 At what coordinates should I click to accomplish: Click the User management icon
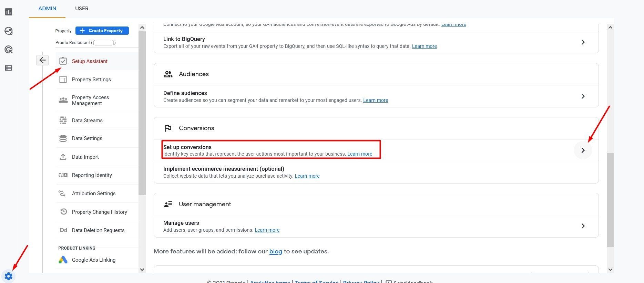pos(168,204)
